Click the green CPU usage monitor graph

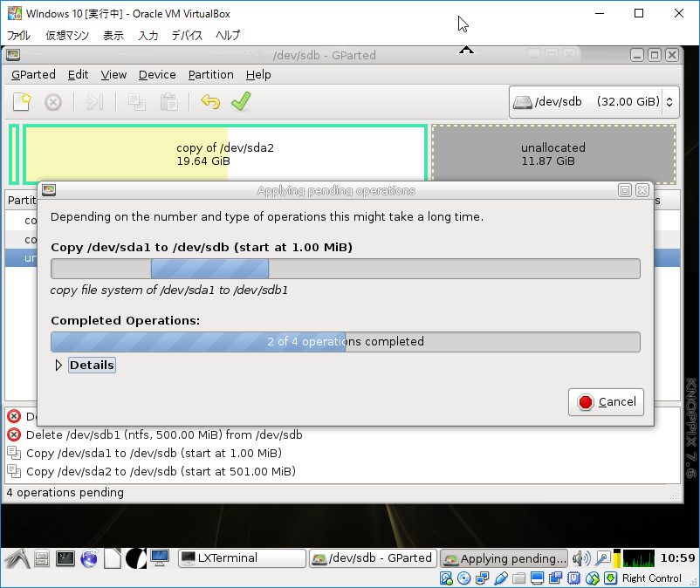click(638, 558)
